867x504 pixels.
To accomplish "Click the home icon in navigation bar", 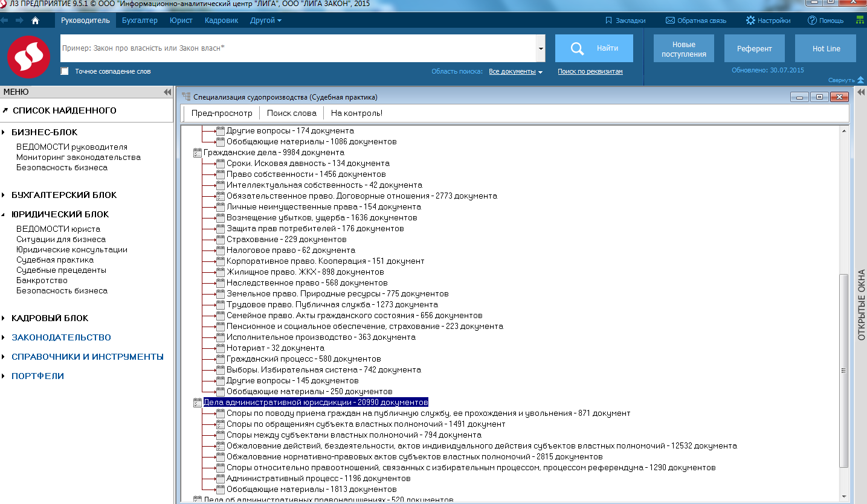I will pos(35,21).
